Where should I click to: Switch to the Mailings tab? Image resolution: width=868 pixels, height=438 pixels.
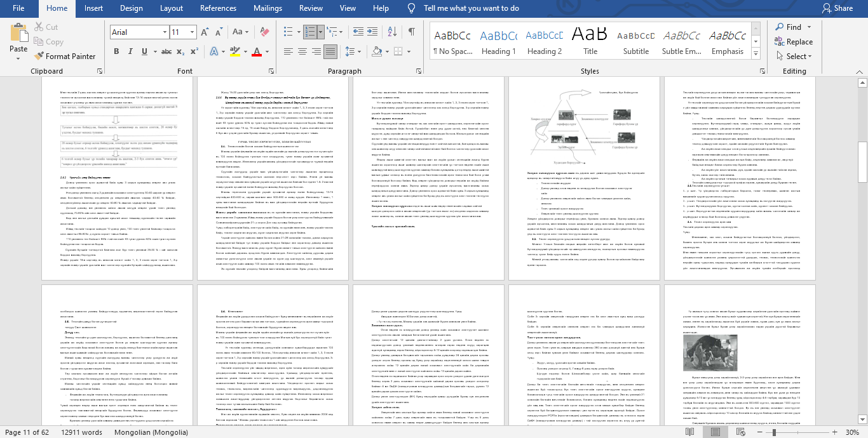tap(268, 8)
